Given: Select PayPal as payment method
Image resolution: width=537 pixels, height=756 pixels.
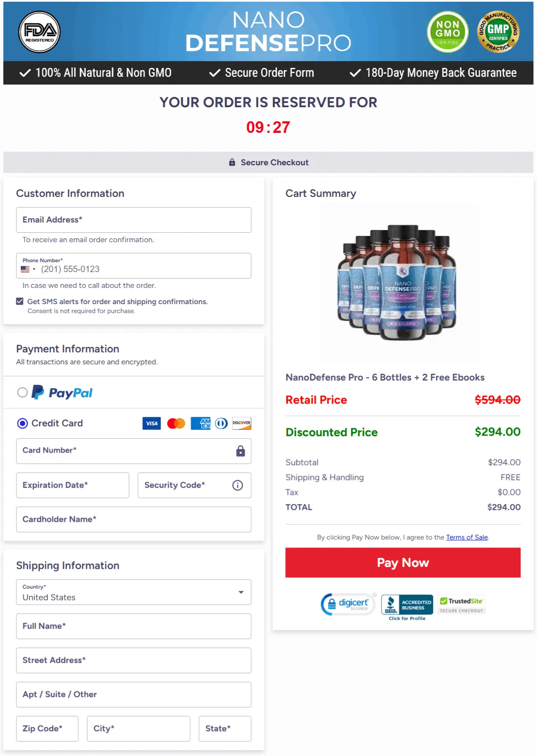Looking at the screenshot, I should pyautogui.click(x=22, y=393).
